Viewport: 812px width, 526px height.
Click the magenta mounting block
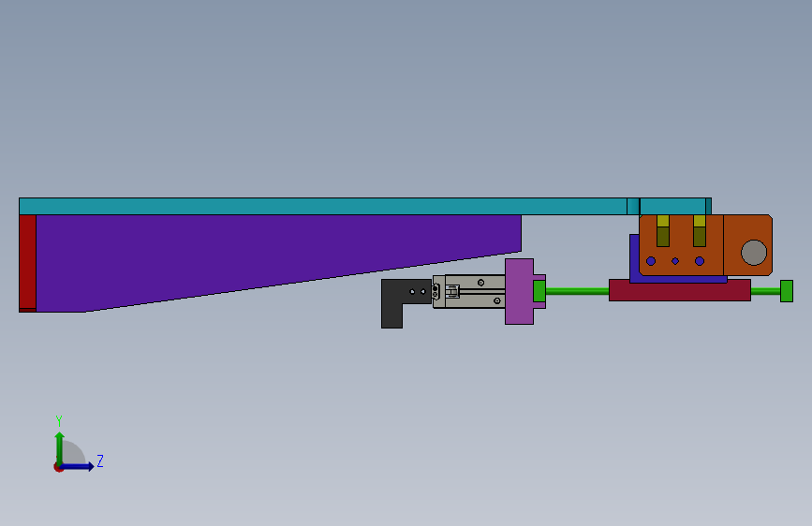pos(520,291)
